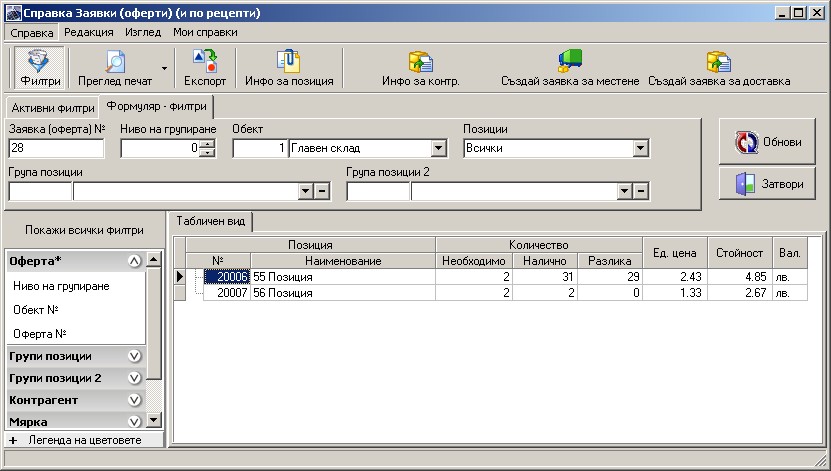Click the 56 Позиция name cell
The image size is (831, 471).
(343, 292)
